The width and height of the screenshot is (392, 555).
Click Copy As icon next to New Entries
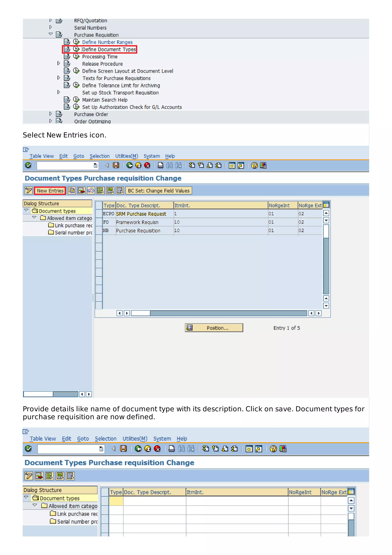point(72,191)
